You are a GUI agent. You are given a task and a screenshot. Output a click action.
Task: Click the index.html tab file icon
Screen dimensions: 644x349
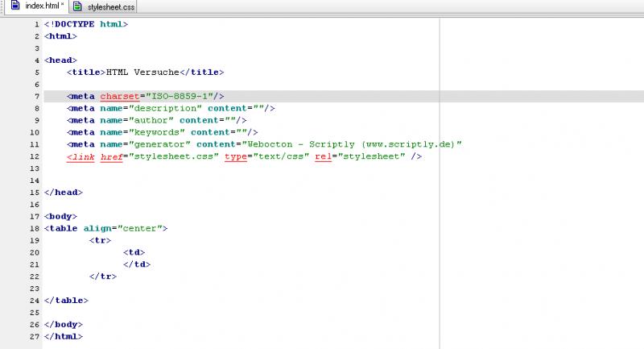pyautogui.click(x=14, y=6)
